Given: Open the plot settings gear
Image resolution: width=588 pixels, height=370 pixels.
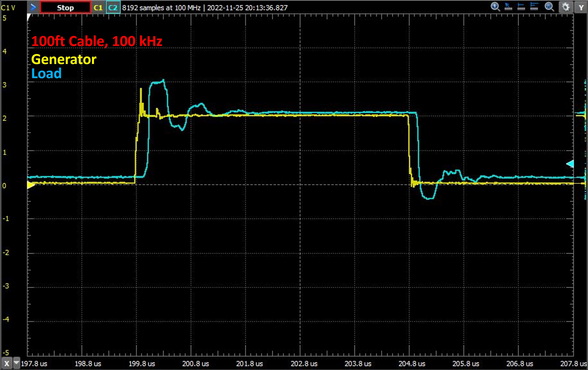Looking at the screenshot, I should 566,7.
